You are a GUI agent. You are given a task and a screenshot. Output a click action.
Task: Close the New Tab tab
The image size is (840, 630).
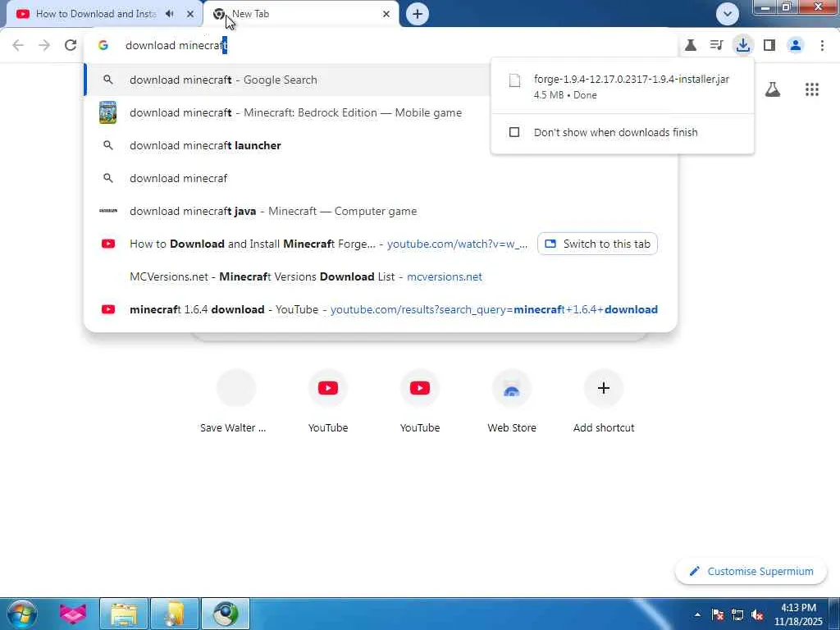click(x=386, y=14)
